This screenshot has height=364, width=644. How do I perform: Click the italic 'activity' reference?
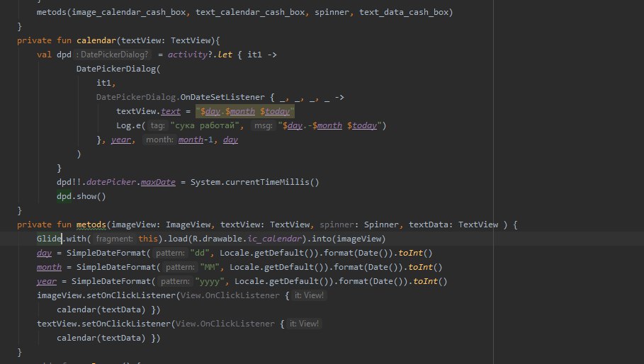click(x=187, y=55)
